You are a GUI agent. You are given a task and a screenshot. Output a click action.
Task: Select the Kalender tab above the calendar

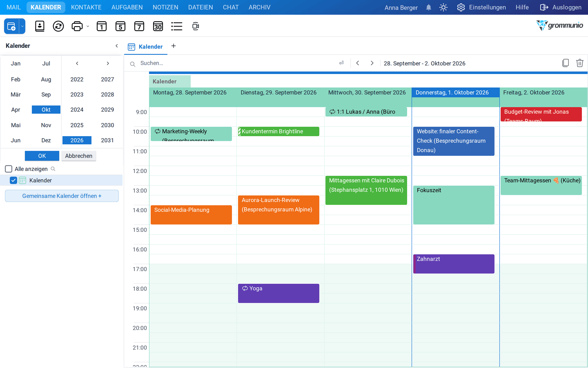[x=145, y=47]
